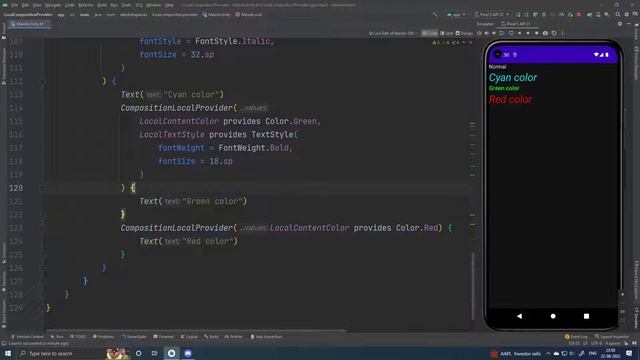Open the Tools menu

(x=127, y=5)
